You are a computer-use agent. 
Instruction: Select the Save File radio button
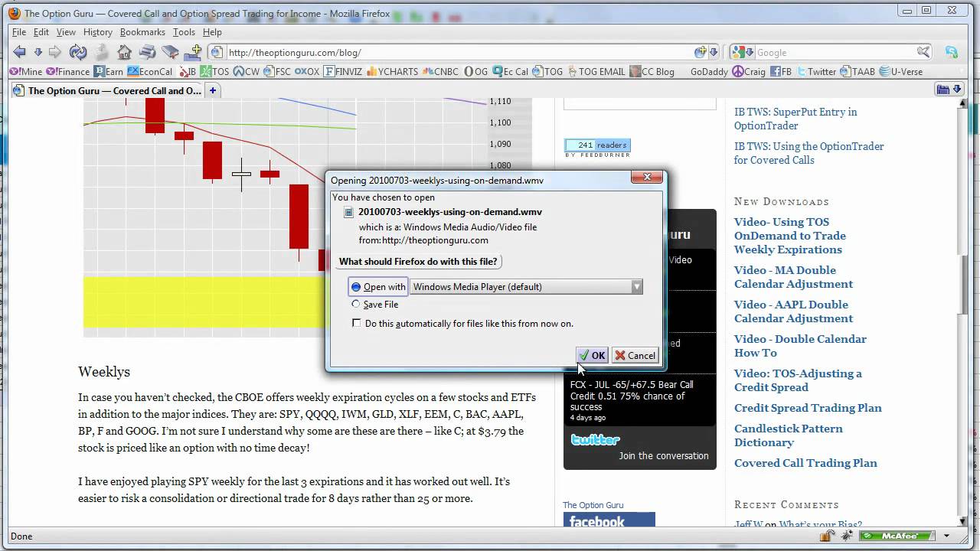355,305
